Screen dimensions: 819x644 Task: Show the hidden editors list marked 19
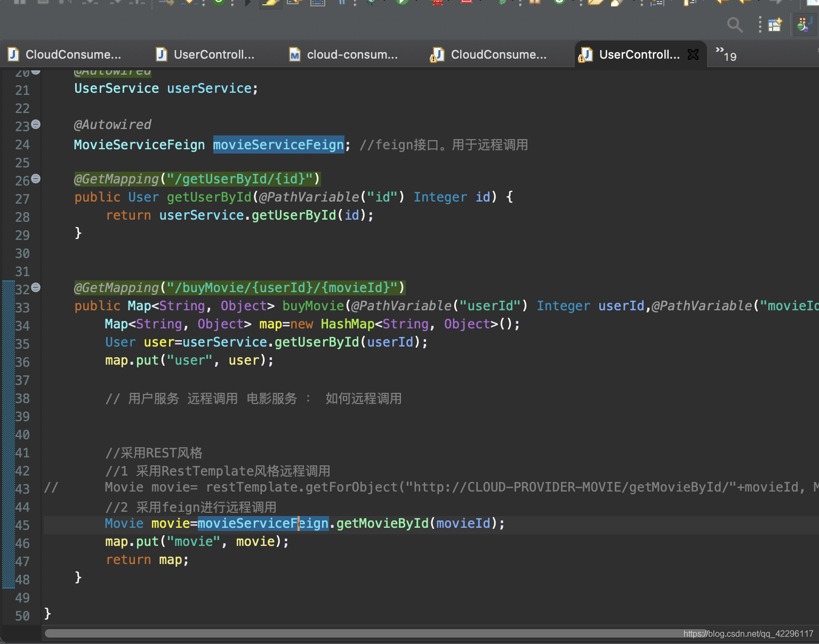726,54
